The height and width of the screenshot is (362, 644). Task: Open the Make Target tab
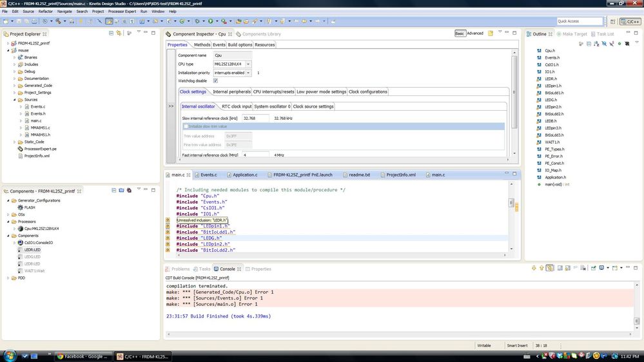pos(572,34)
